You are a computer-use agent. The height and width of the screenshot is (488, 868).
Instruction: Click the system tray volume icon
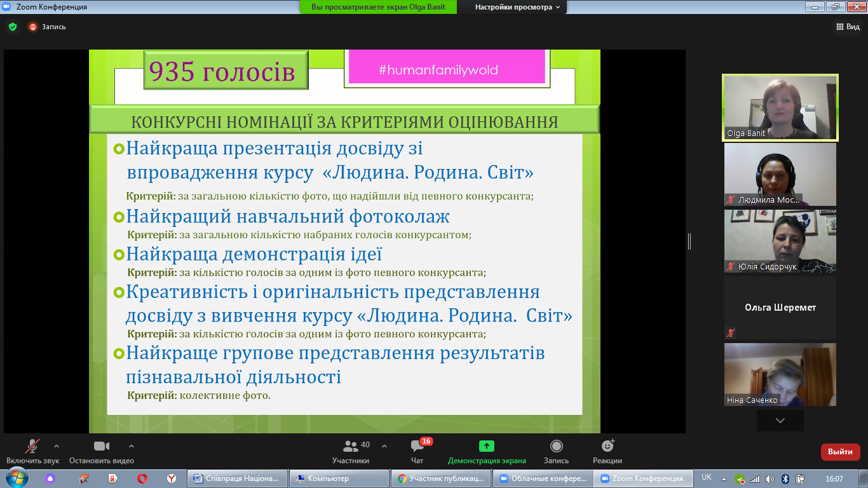point(770,478)
